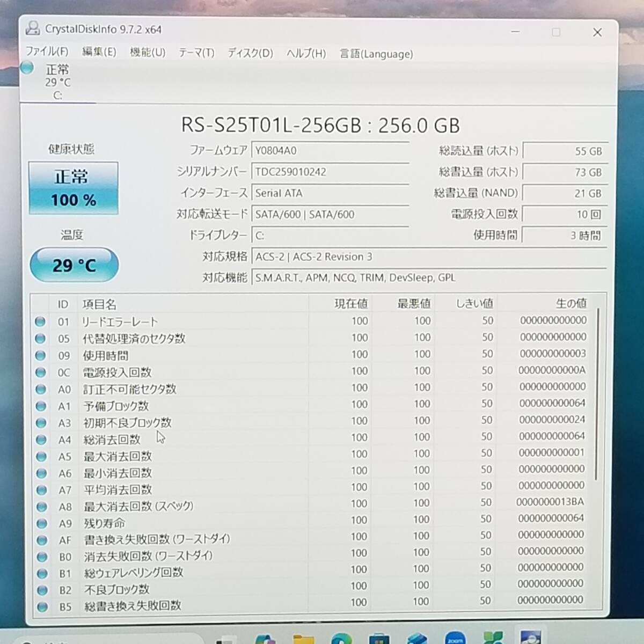Image resolution: width=644 pixels, height=644 pixels.
Task: Click the 生の値 column header
Action: [544, 303]
